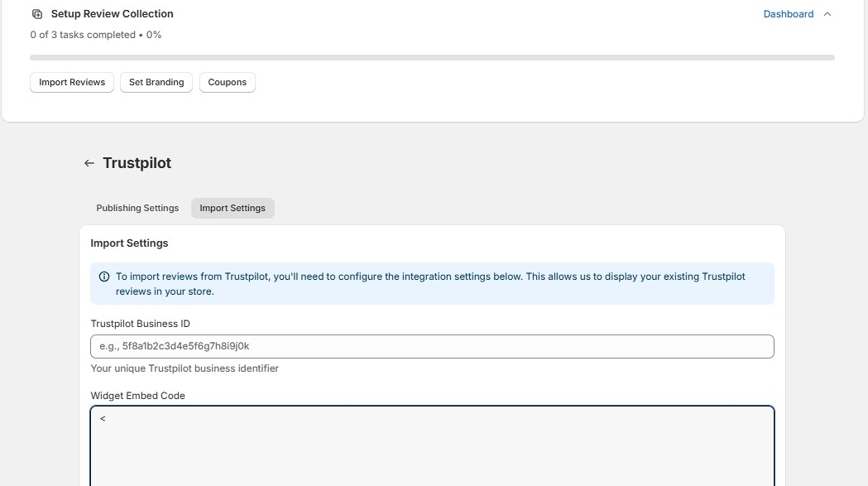Image resolution: width=868 pixels, height=486 pixels.
Task: Go back using the arrow beside Trustpilot
Action: (x=89, y=163)
